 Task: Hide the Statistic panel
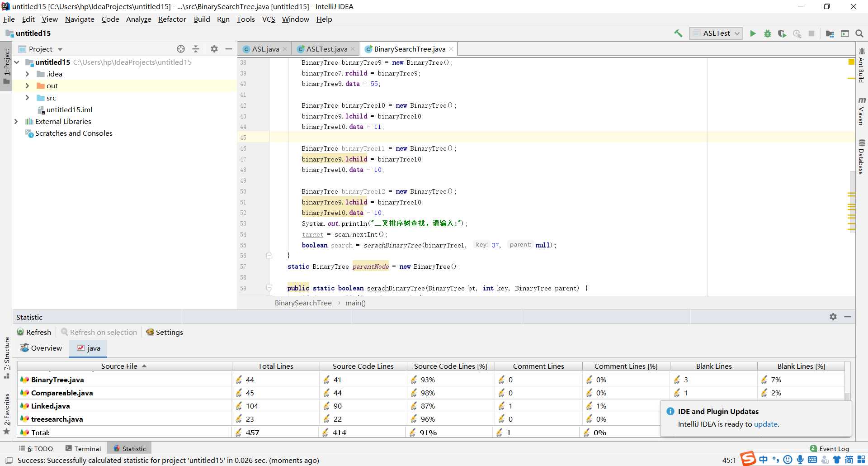point(848,317)
